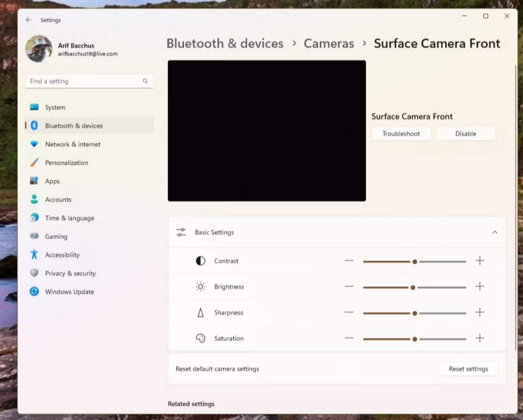Click the Troubleshoot button
The image size is (523, 420).
point(401,134)
